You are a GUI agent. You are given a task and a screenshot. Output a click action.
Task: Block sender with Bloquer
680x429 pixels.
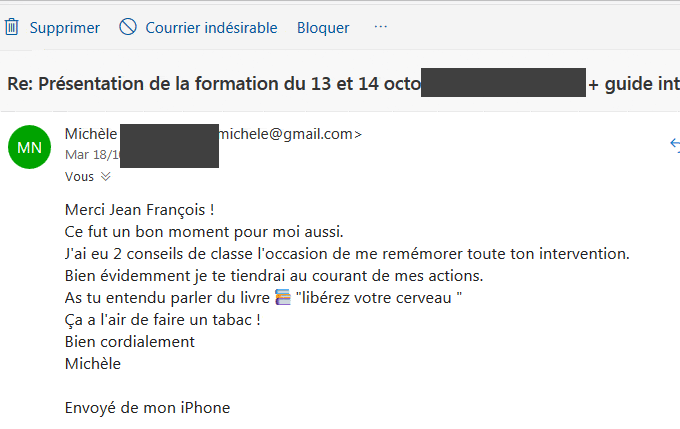(323, 28)
